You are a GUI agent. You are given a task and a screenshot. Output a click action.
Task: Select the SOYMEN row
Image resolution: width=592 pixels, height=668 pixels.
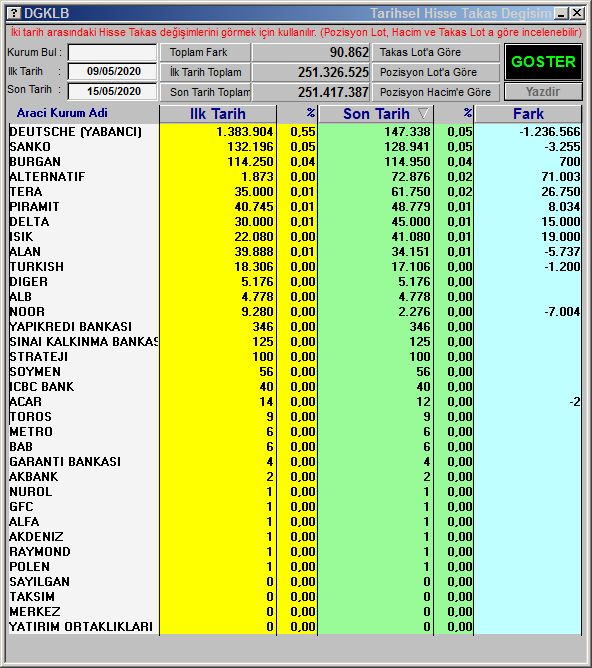tap(295, 371)
